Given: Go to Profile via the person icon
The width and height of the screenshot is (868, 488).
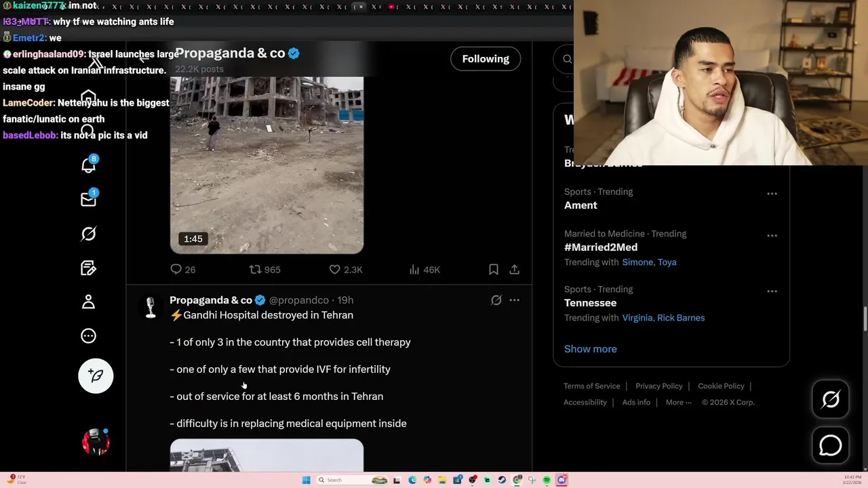Looking at the screenshot, I should tap(89, 302).
